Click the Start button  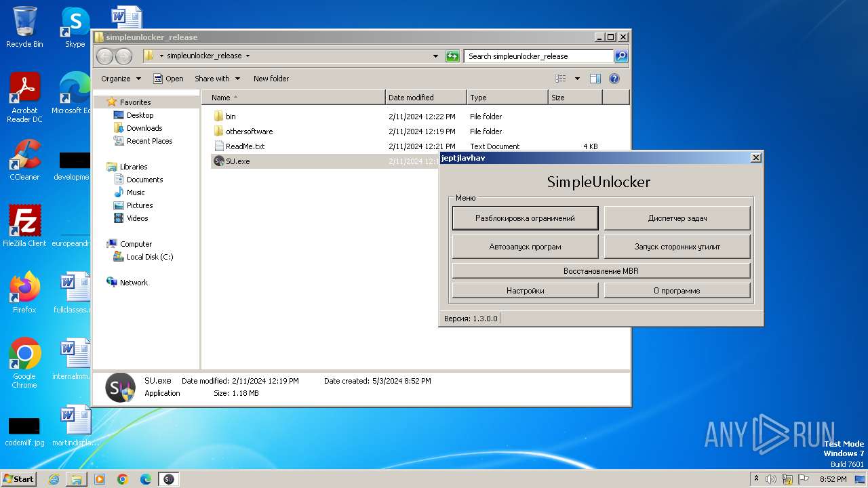(18, 479)
